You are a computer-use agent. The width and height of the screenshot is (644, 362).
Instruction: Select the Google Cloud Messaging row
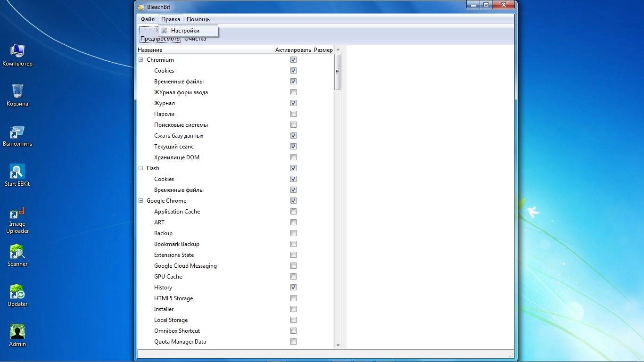(x=235, y=266)
